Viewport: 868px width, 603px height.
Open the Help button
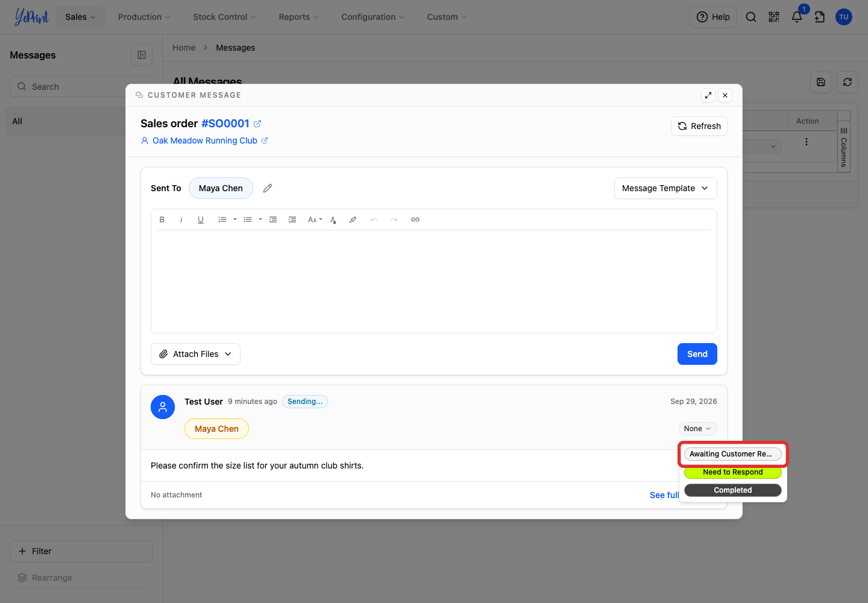[x=714, y=17]
